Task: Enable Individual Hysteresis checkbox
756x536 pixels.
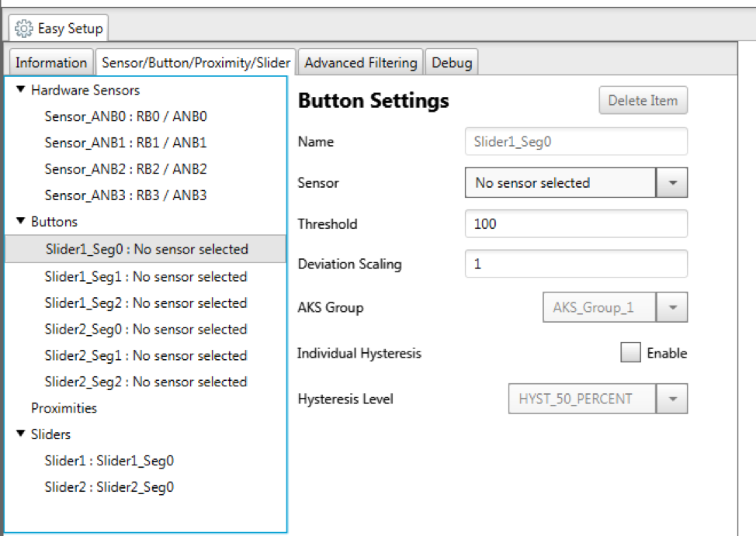Action: click(x=633, y=353)
